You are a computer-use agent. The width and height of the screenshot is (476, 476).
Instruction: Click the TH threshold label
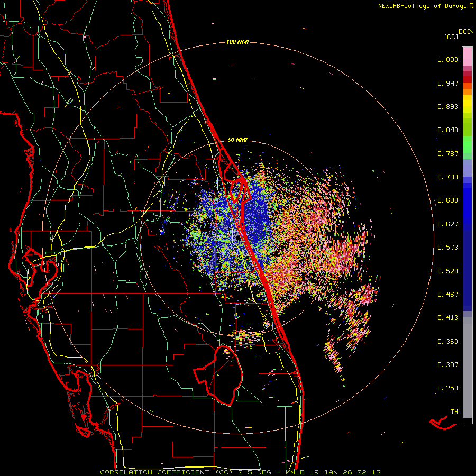pos(454,412)
